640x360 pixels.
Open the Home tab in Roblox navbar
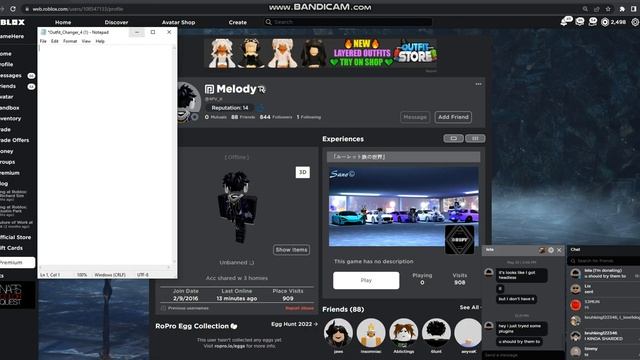pyautogui.click(x=63, y=22)
